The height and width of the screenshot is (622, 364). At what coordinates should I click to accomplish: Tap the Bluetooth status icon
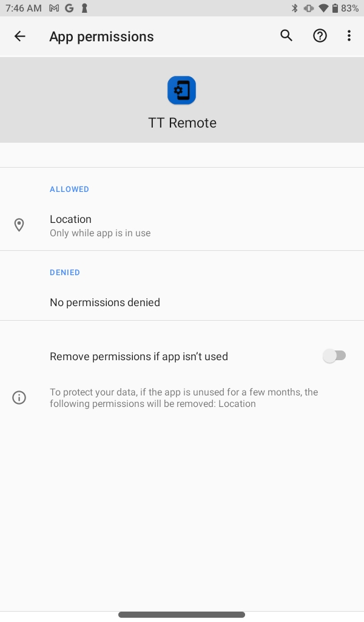294,8
